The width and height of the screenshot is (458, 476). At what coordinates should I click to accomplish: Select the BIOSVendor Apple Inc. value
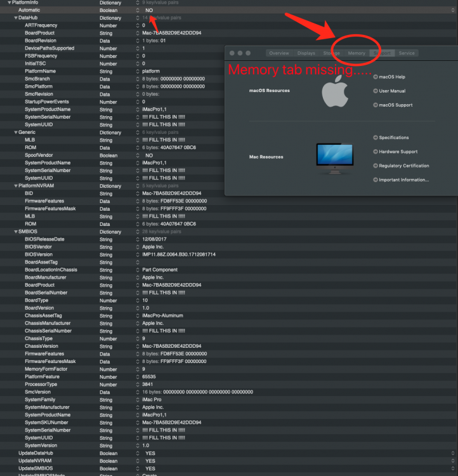[x=153, y=247]
